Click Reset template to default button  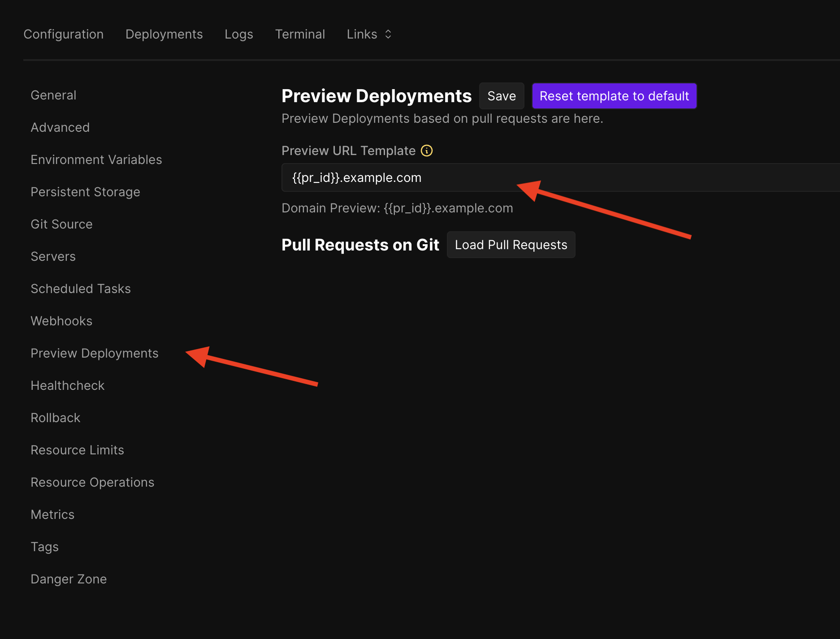614,96
